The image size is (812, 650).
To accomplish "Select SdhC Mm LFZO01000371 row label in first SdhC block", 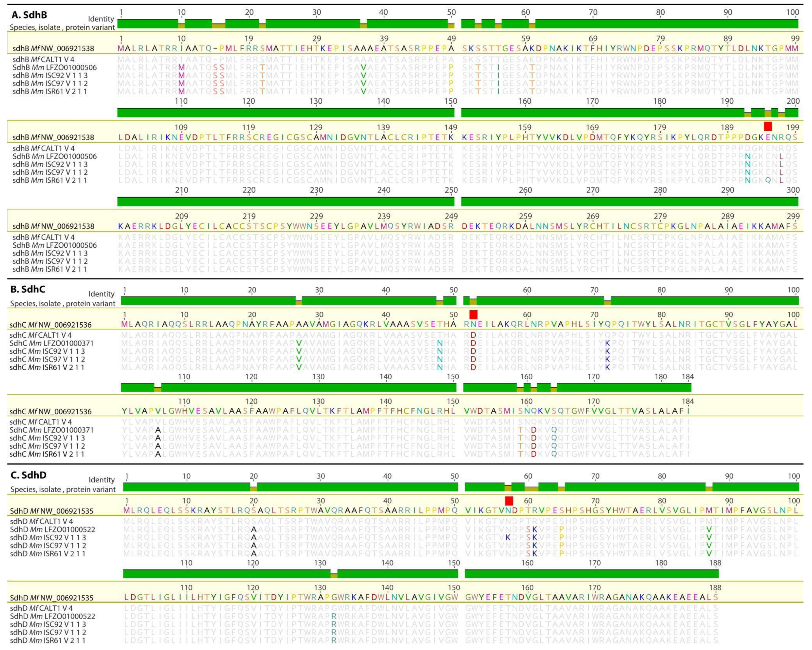I will (52, 343).
